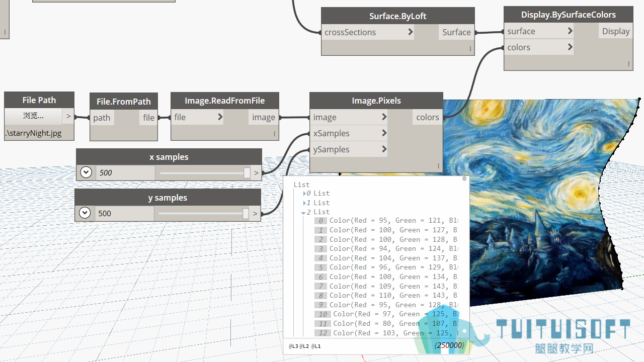Select the Image.ReadFromFile node title
The height and width of the screenshot is (362, 644).
point(225,101)
